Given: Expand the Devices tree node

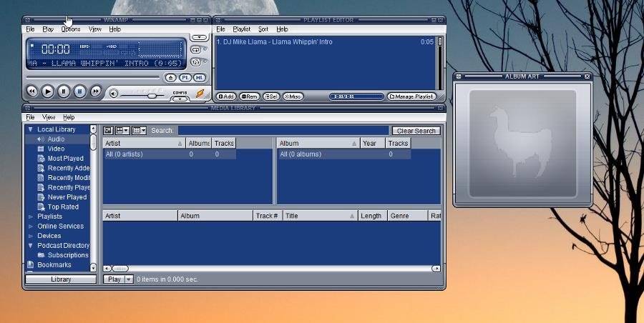Looking at the screenshot, I should coord(30,236).
